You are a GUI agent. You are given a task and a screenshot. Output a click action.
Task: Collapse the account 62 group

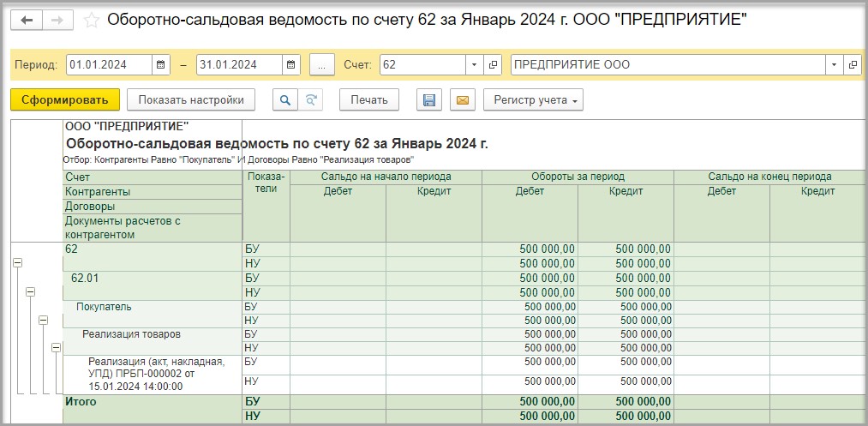point(17,263)
